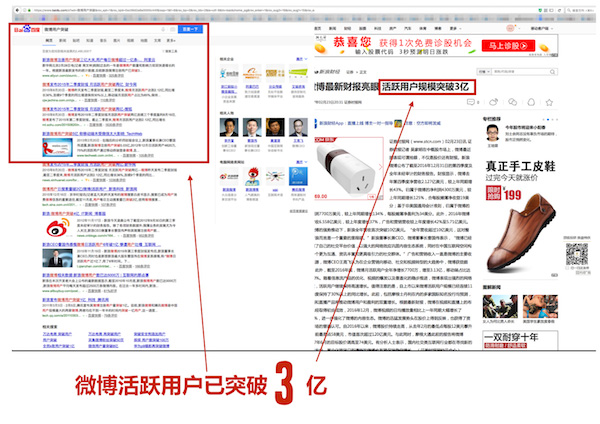Click the first related person photo
This screenshot has width=600, height=424.
[x=229, y=127]
